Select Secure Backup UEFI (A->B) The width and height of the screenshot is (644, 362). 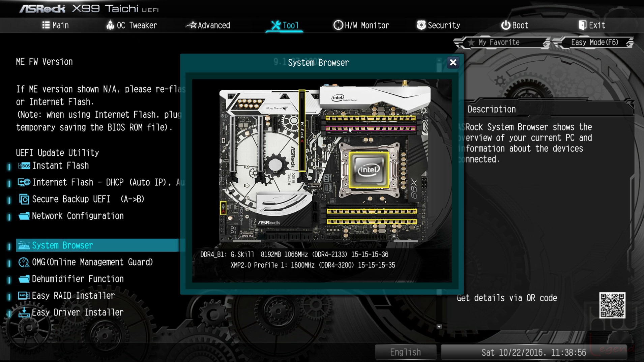88,199
